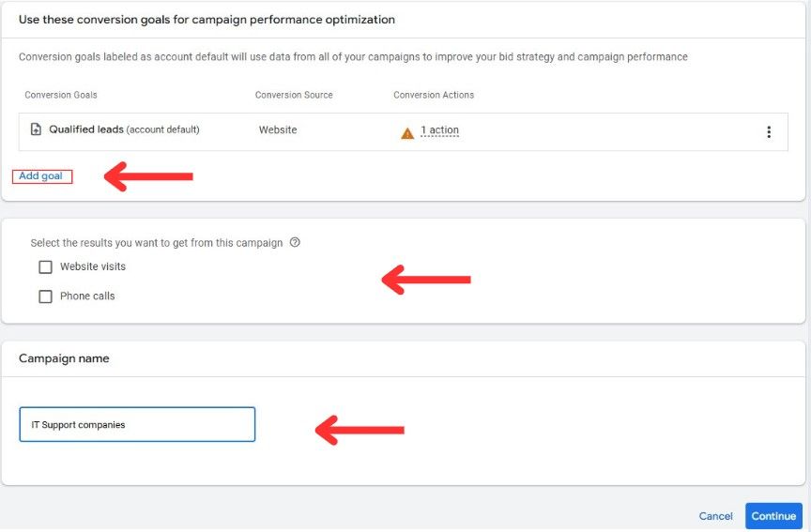Focus the campaign name field
Viewport: 811px width, 532px height.
[137, 424]
